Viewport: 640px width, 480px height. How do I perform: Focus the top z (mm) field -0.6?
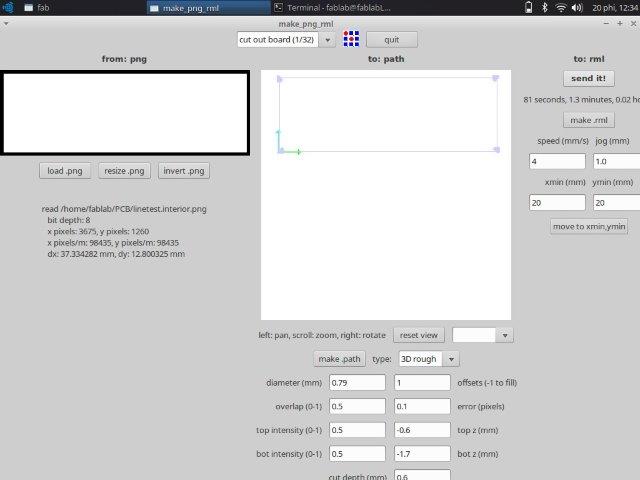422,430
